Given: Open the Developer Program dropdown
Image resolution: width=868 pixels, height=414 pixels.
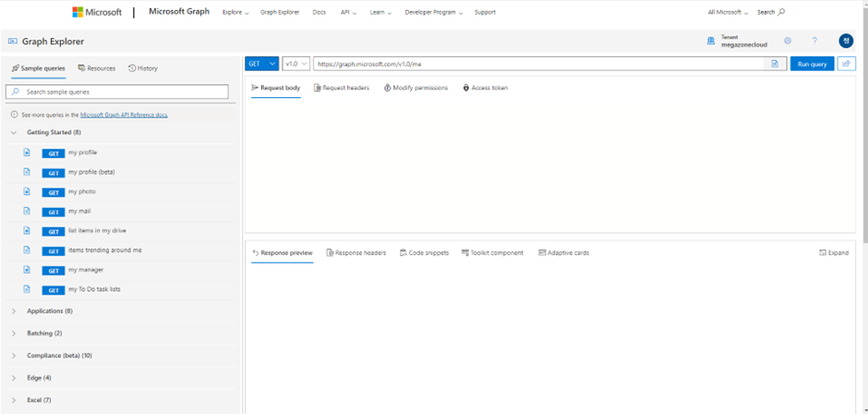Looking at the screenshot, I should (433, 12).
